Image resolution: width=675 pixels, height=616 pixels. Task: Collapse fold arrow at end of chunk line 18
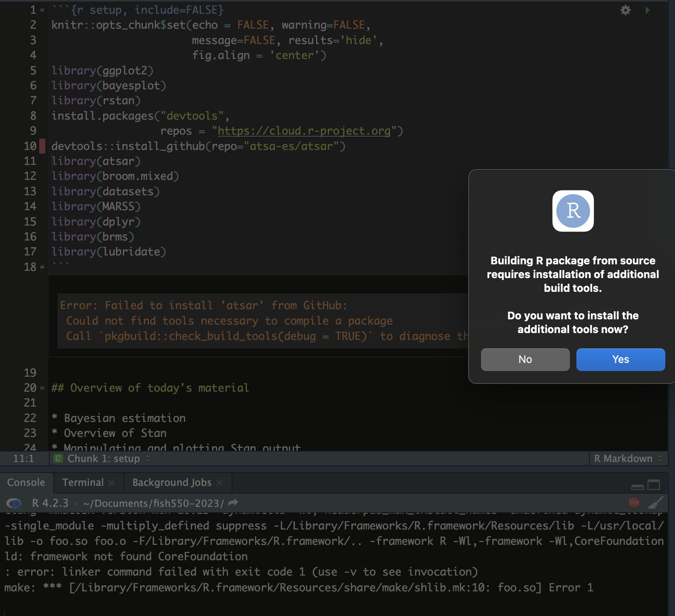click(42, 267)
